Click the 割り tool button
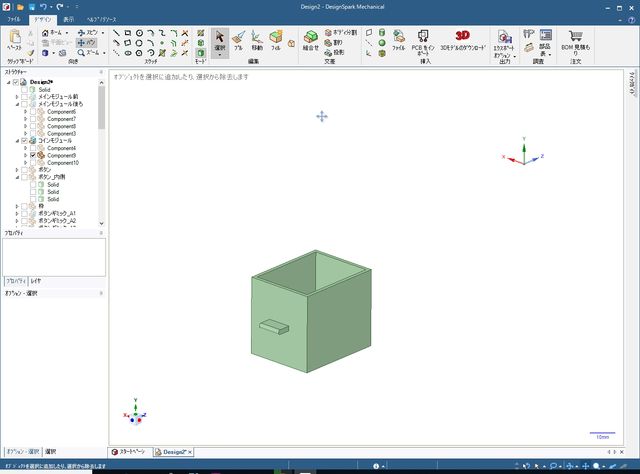The height and width of the screenshot is (474, 640). [x=334, y=42]
